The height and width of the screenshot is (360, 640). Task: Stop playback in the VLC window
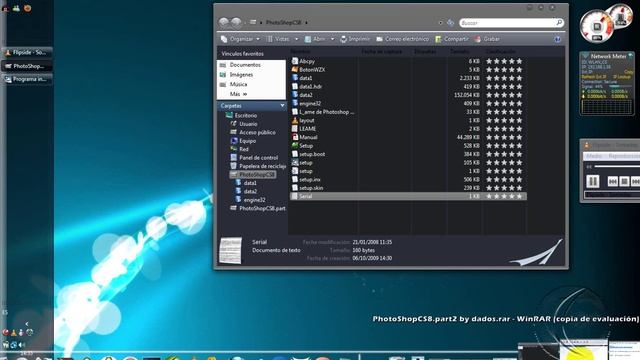(x=624, y=181)
